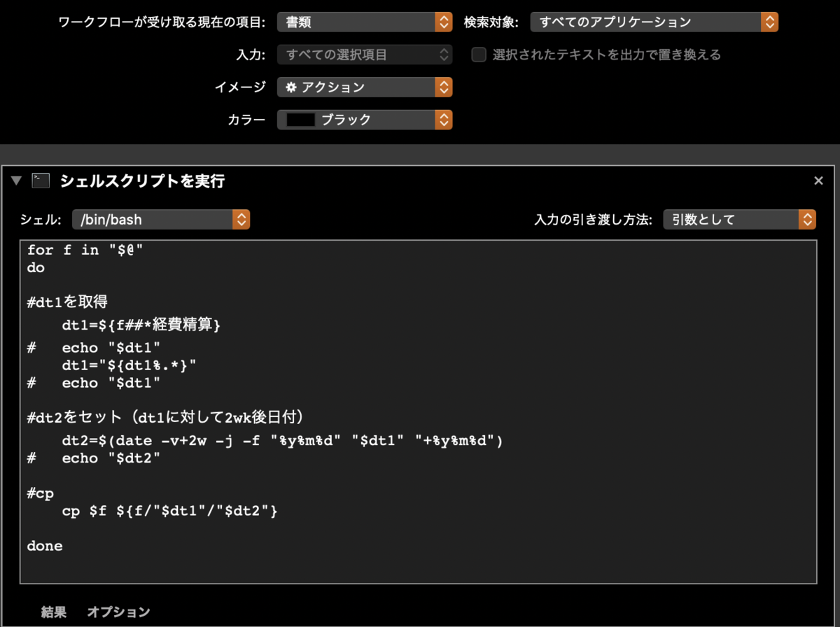
Task: Click the black color swatch preview
Action: 301,120
